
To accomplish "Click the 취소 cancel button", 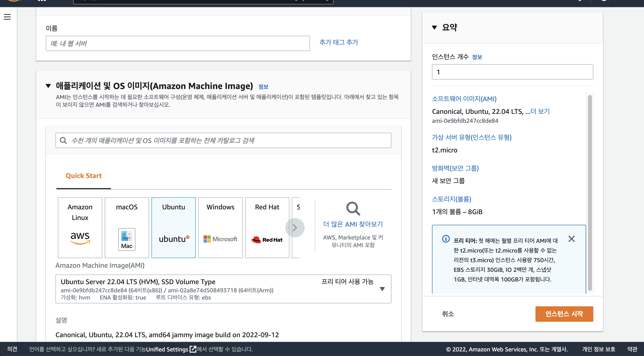I will (448, 314).
